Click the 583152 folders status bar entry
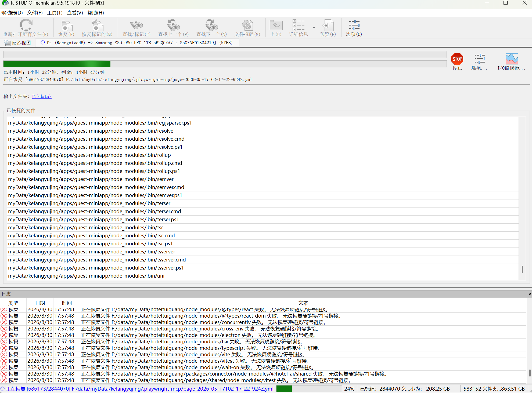This screenshot has width=532, height=393. [x=494, y=389]
